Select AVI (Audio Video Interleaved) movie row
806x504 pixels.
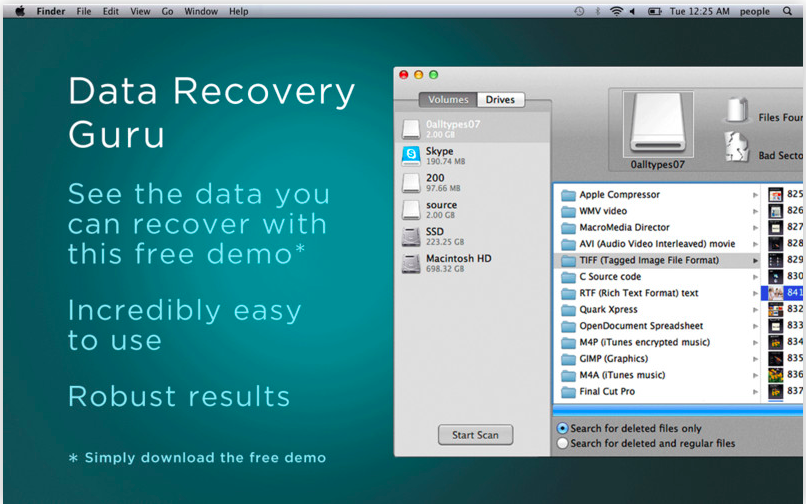pyautogui.click(x=657, y=244)
